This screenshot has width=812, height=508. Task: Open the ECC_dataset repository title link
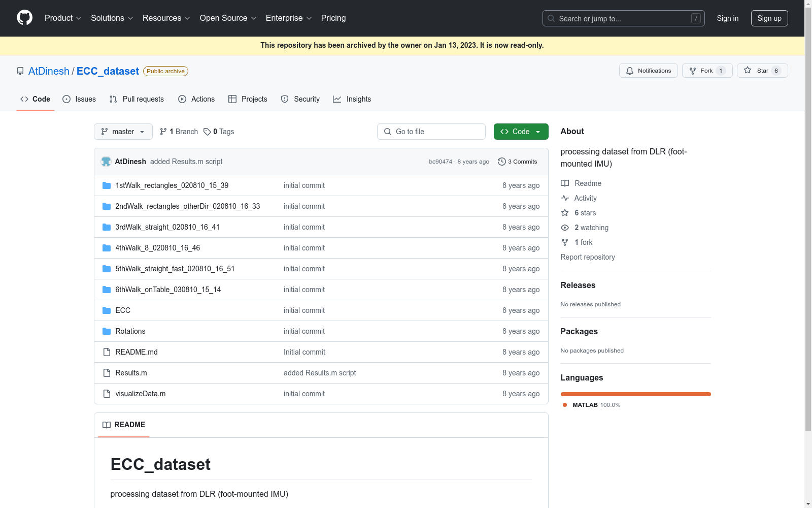tap(108, 71)
